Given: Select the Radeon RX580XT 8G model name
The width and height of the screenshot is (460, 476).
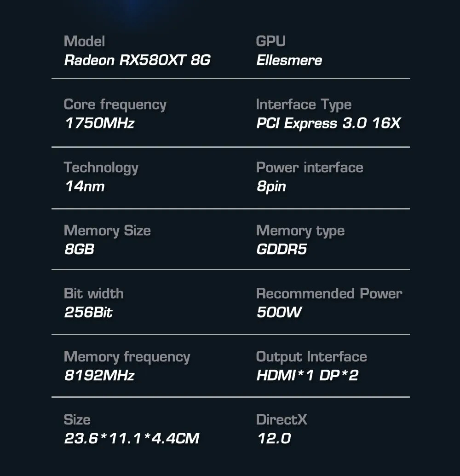Looking at the screenshot, I should [138, 60].
